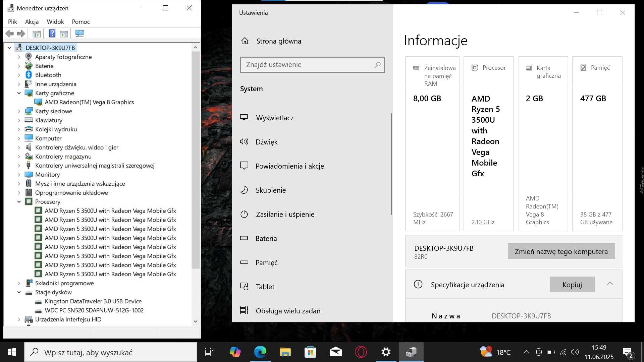Collapse the DESKTOP-3K9U7FB root node

point(9,48)
